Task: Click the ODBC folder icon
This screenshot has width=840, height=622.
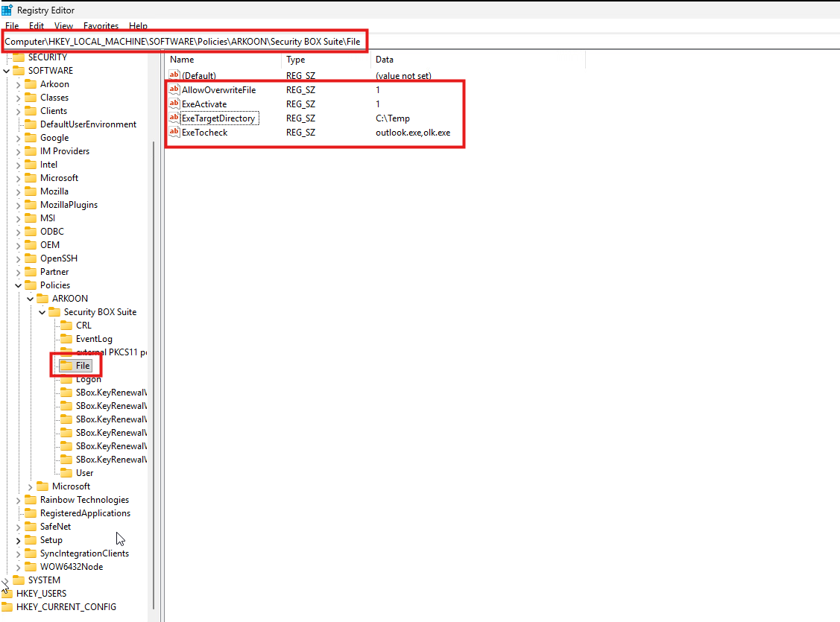Action: [31, 231]
